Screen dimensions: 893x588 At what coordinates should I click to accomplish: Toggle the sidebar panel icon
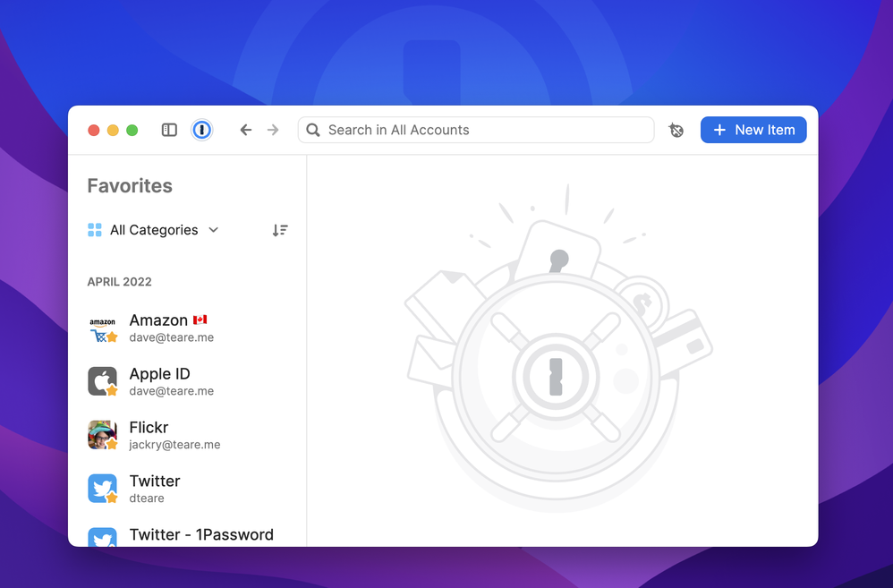[x=169, y=130]
